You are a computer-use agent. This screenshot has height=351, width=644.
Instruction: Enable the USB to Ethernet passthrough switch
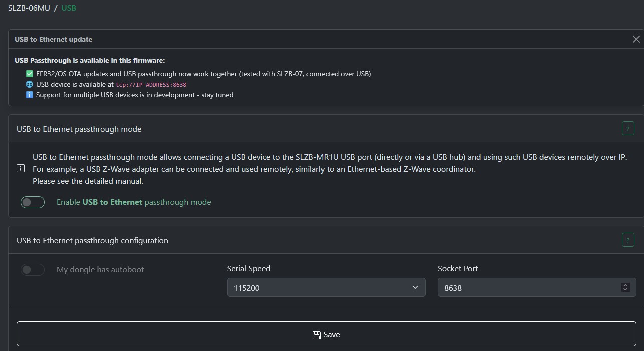33,202
